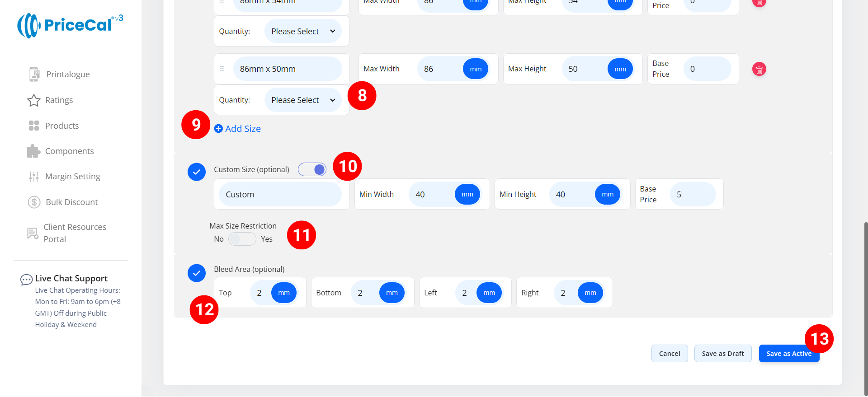Toggle Max Size Restriction to Yes
The image size is (868, 397).
242,239
